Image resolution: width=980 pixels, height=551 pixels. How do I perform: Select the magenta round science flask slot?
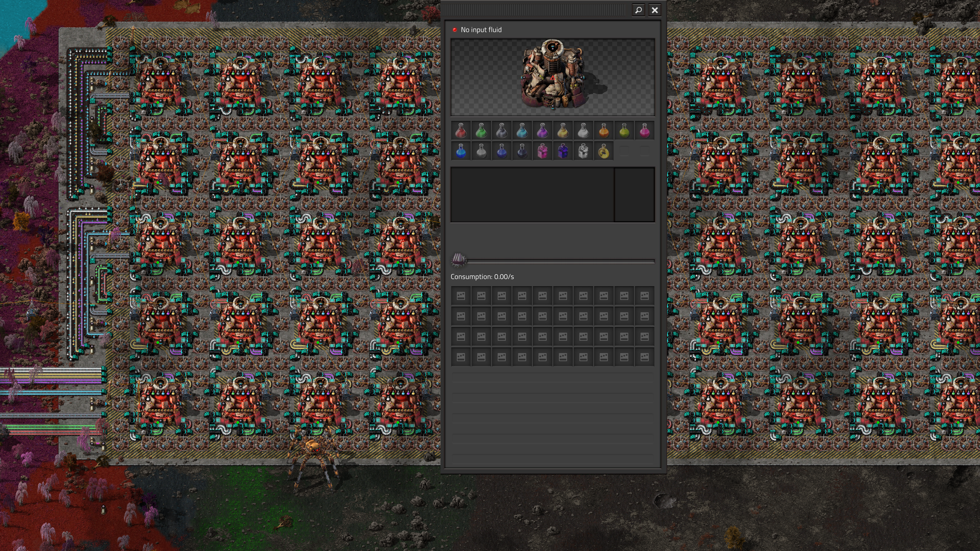click(644, 131)
